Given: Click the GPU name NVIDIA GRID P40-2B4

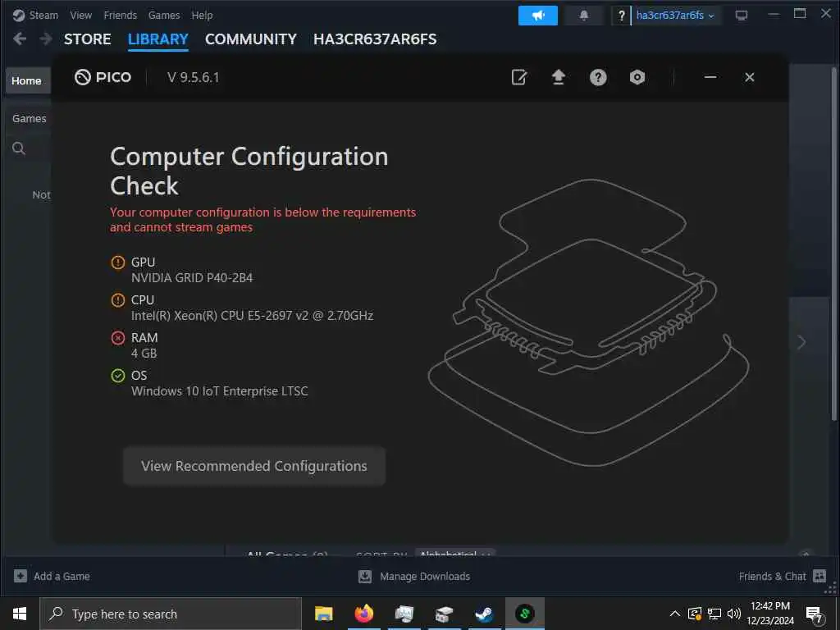Looking at the screenshot, I should tap(192, 278).
